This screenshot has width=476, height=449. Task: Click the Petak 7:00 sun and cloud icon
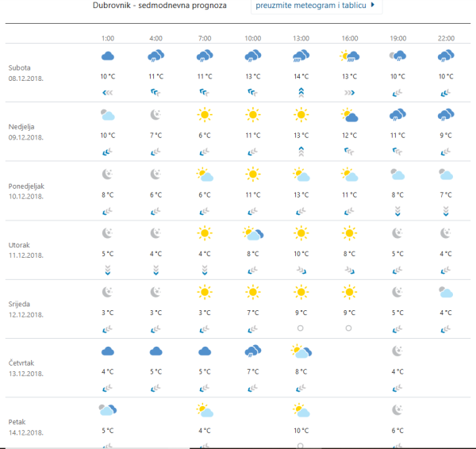click(205, 410)
